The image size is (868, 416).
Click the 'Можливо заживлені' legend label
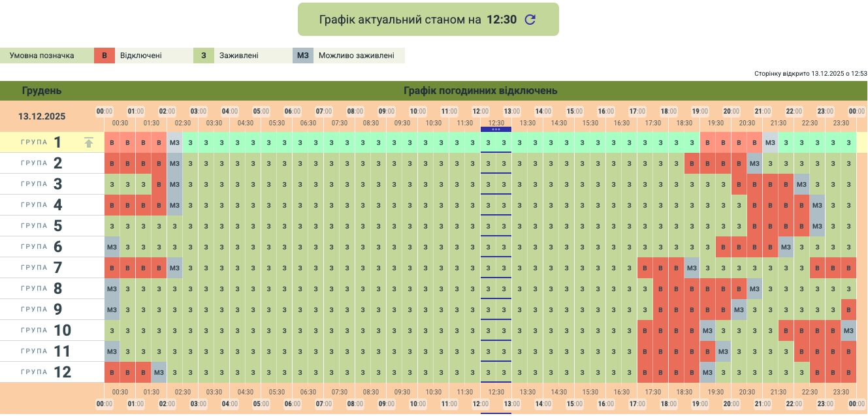(x=356, y=56)
